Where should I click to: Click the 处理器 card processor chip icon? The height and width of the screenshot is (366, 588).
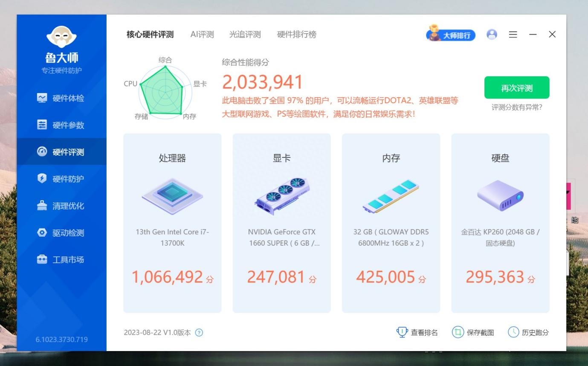[172, 196]
